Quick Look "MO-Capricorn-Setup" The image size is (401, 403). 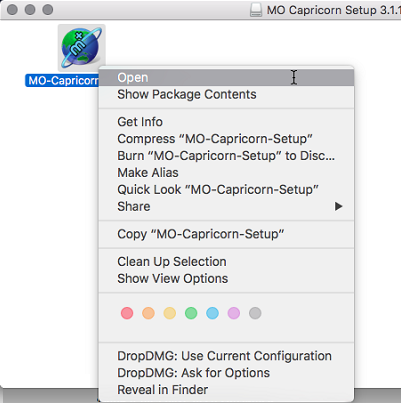point(226,190)
